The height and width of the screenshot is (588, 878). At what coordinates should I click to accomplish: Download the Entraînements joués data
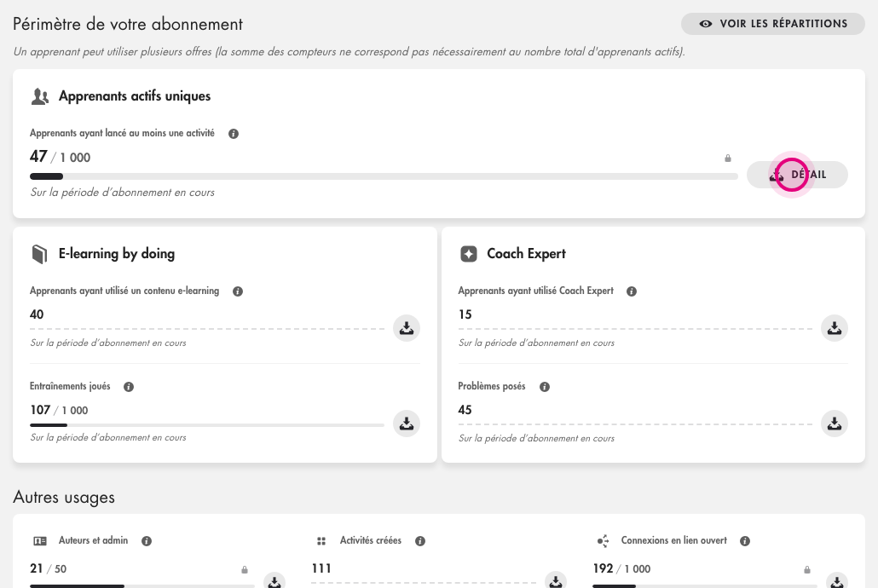(x=407, y=424)
